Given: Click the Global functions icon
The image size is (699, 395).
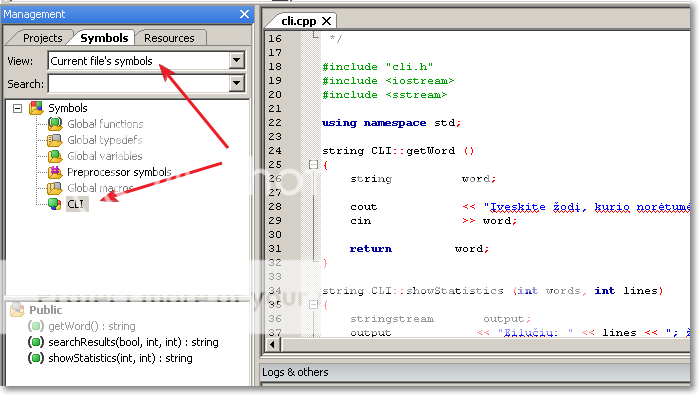Looking at the screenshot, I should 55,123.
